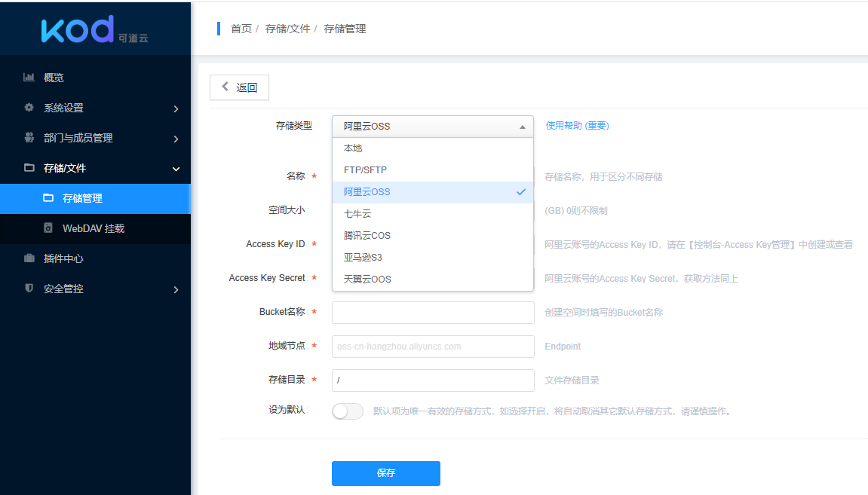The image size is (868, 495).
Task: Expand the 安全管控 chevron
Action: (x=176, y=290)
